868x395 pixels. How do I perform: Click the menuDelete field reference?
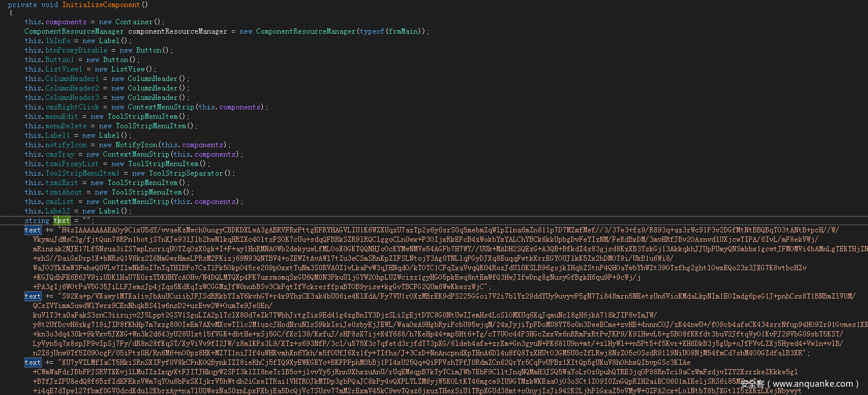(x=66, y=126)
